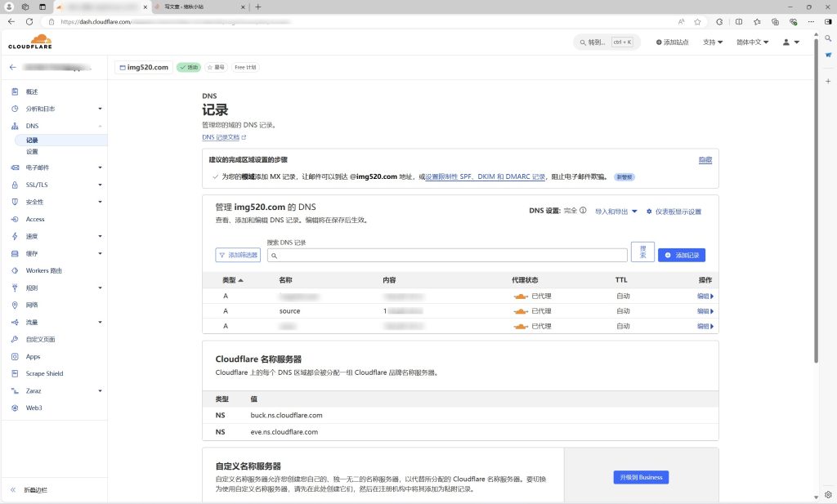
Task: Expand the 分析和日志 sidebar section
Action: click(x=100, y=109)
